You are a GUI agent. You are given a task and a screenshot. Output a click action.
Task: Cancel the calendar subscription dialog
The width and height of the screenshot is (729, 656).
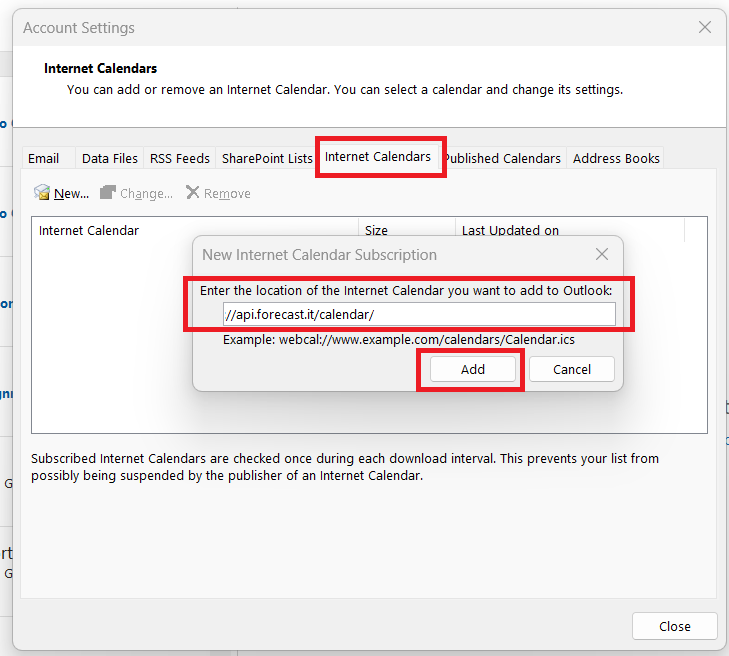tap(572, 369)
